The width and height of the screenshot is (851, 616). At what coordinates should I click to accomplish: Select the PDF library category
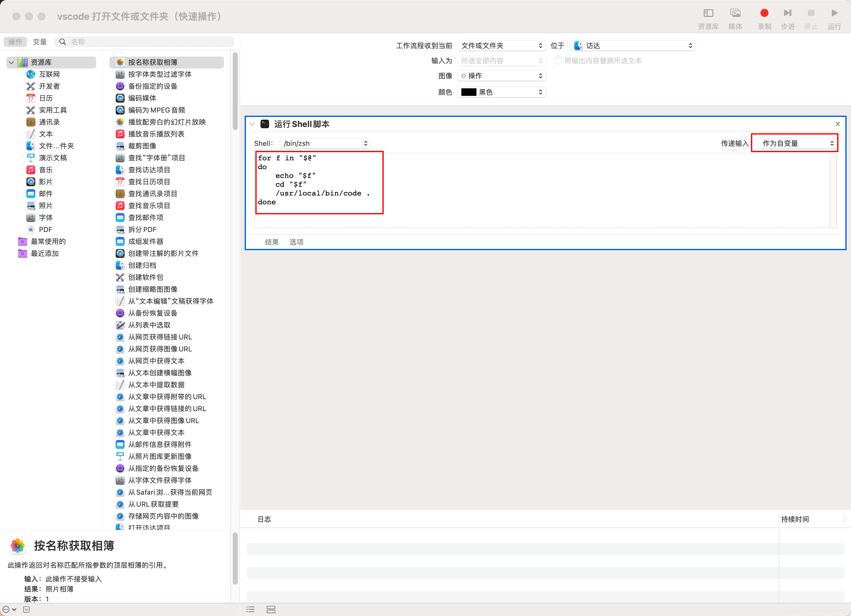pyautogui.click(x=45, y=229)
